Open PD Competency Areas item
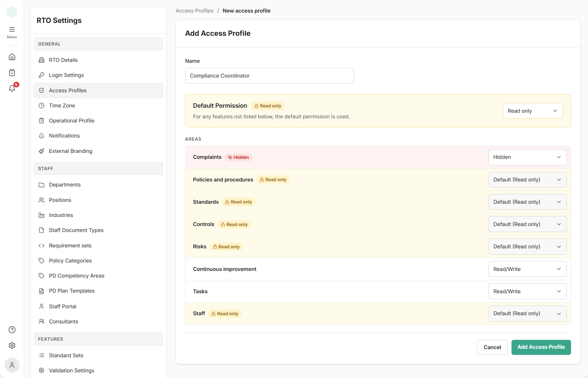The image size is (588, 378). [98, 276]
